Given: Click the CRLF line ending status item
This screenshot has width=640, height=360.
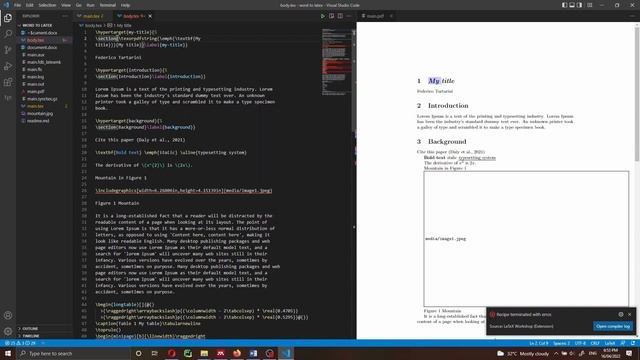Looking at the screenshot, I should click(x=595, y=343).
